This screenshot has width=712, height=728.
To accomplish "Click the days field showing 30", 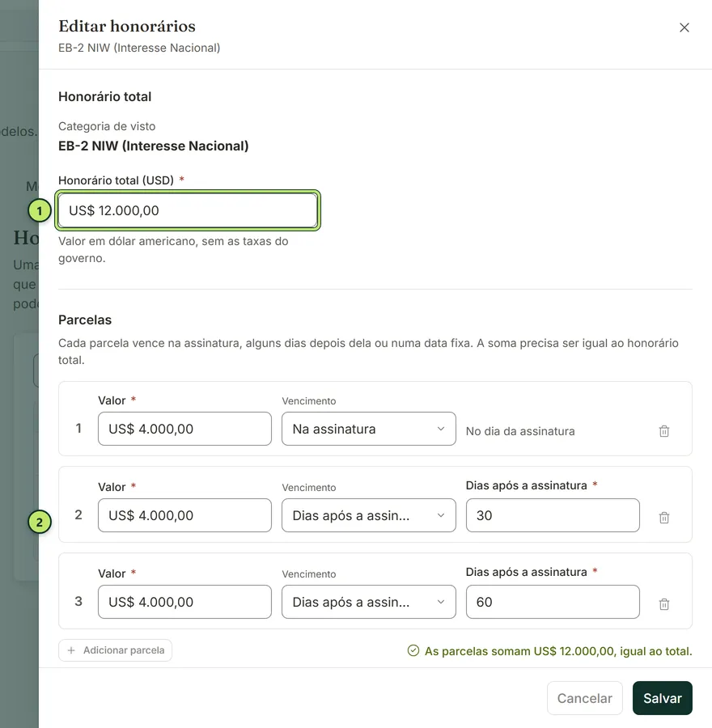I will (553, 515).
